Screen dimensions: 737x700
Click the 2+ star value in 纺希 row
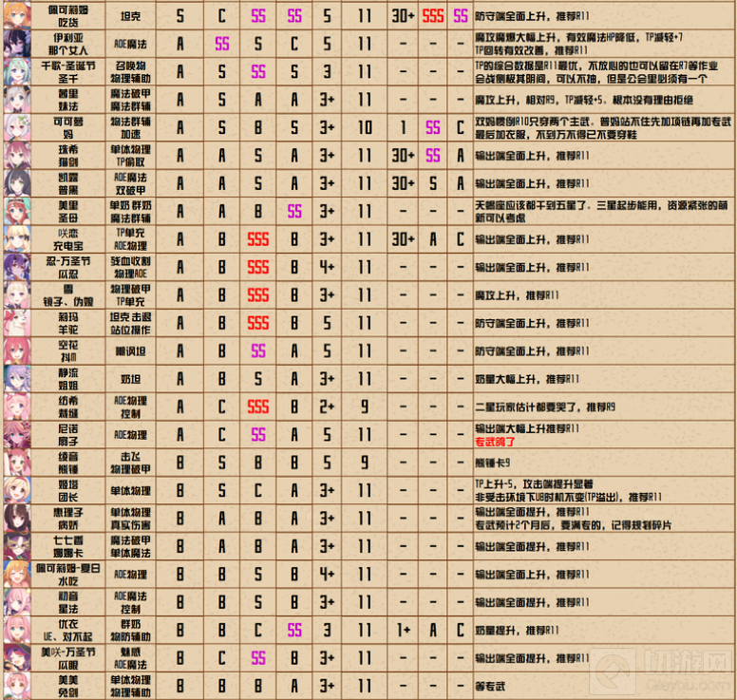pos(327,407)
